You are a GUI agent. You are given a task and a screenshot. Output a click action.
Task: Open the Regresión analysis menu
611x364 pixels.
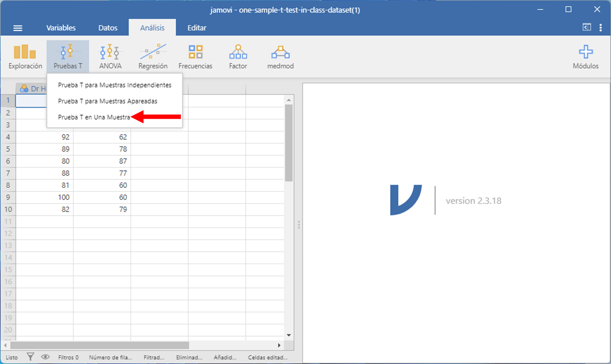pyautogui.click(x=153, y=56)
